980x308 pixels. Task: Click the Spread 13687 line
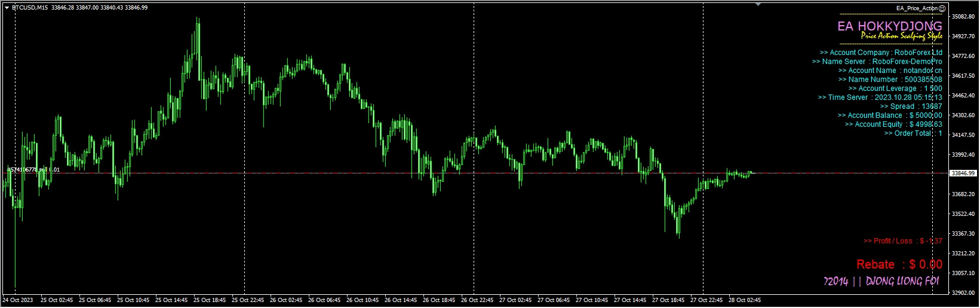point(911,106)
